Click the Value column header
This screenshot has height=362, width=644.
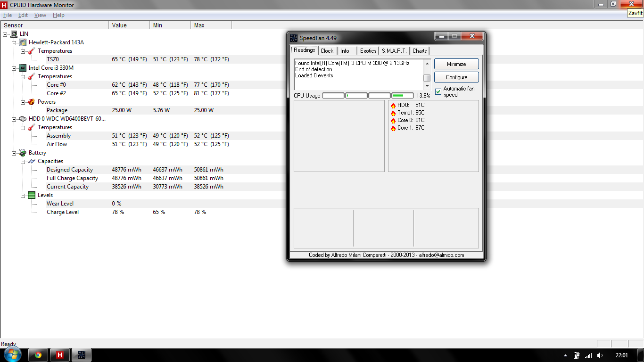[129, 25]
